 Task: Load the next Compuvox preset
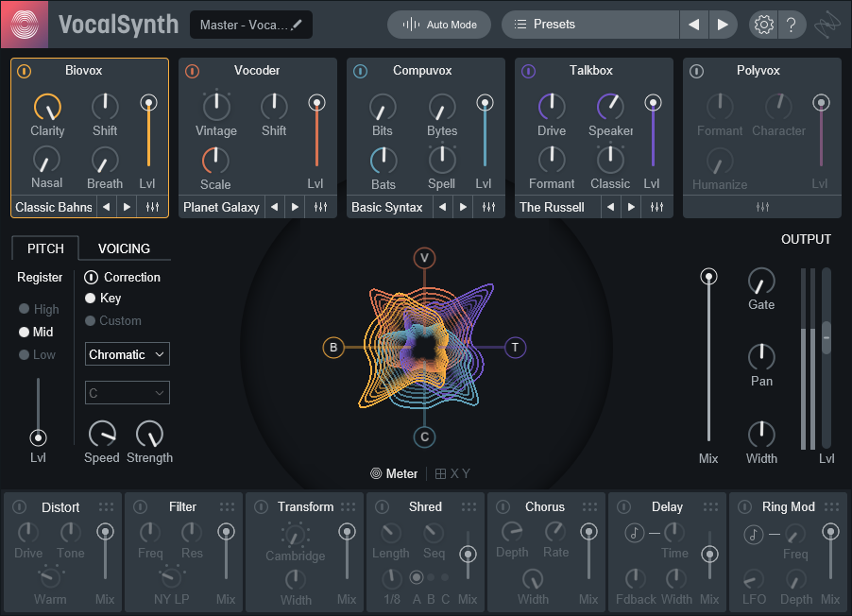click(463, 207)
